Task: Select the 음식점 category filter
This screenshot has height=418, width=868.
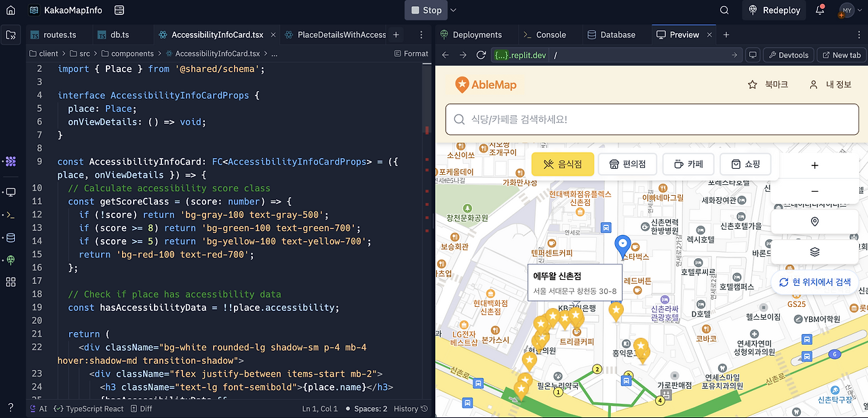Action: (562, 164)
